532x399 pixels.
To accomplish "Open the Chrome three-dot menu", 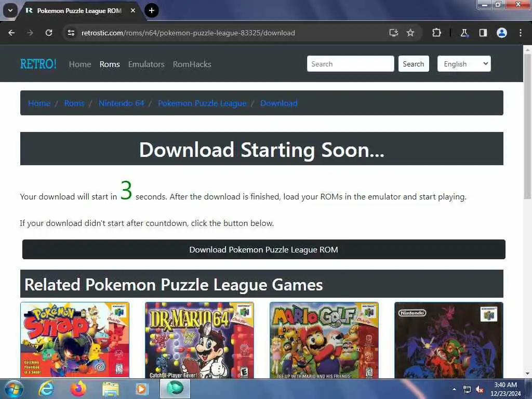I will click(521, 33).
